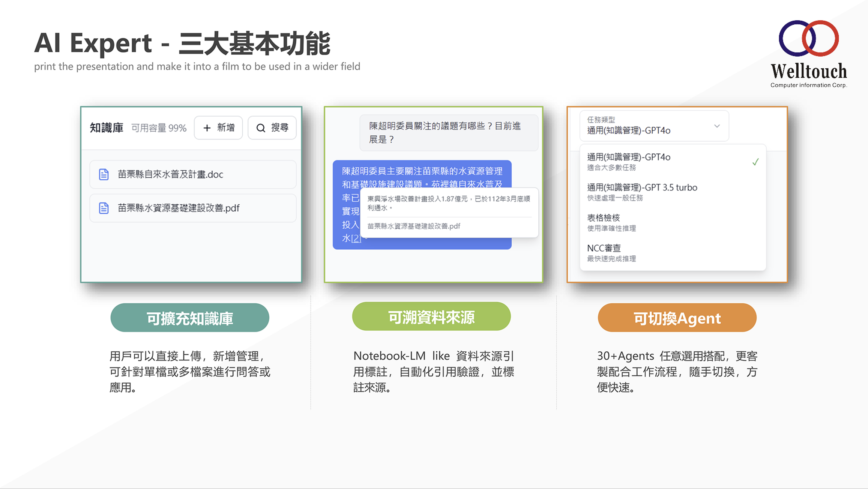Click the plus icon in 新增 button
The height and width of the screenshot is (489, 868).
207,128
